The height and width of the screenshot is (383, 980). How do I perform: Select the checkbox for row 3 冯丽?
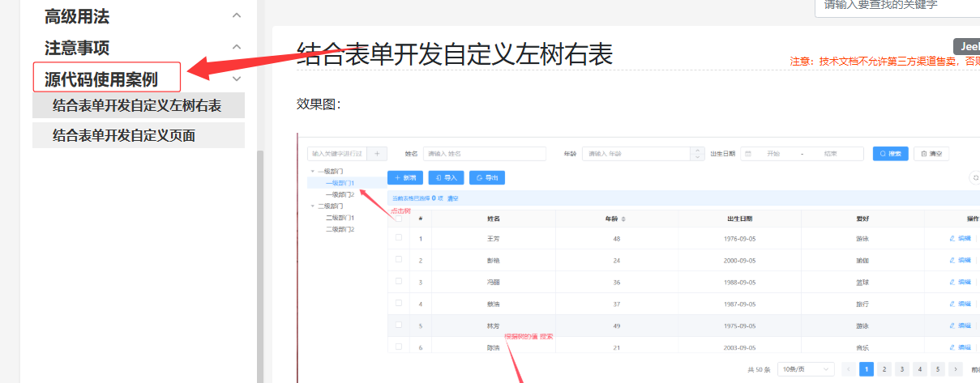(398, 282)
